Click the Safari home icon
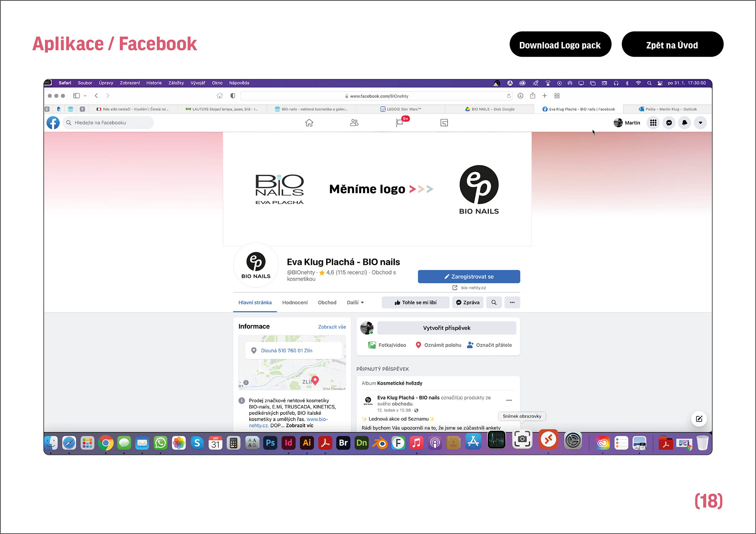 click(220, 96)
